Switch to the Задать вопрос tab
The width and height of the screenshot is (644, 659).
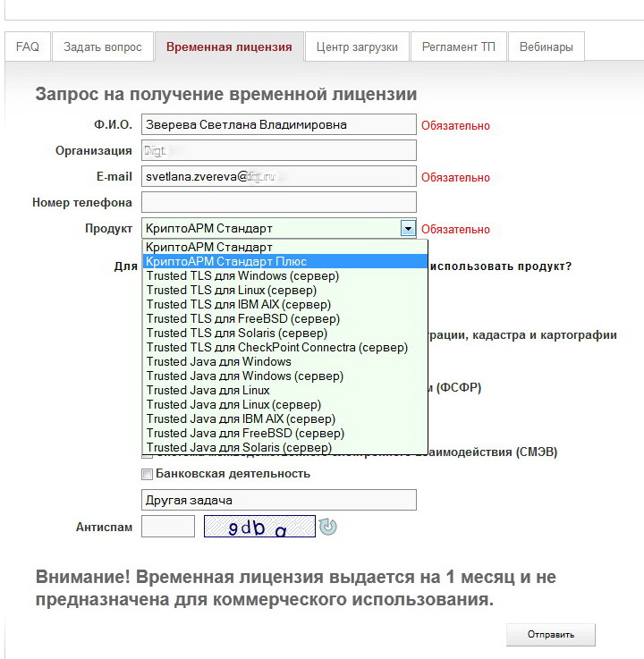coord(103,46)
